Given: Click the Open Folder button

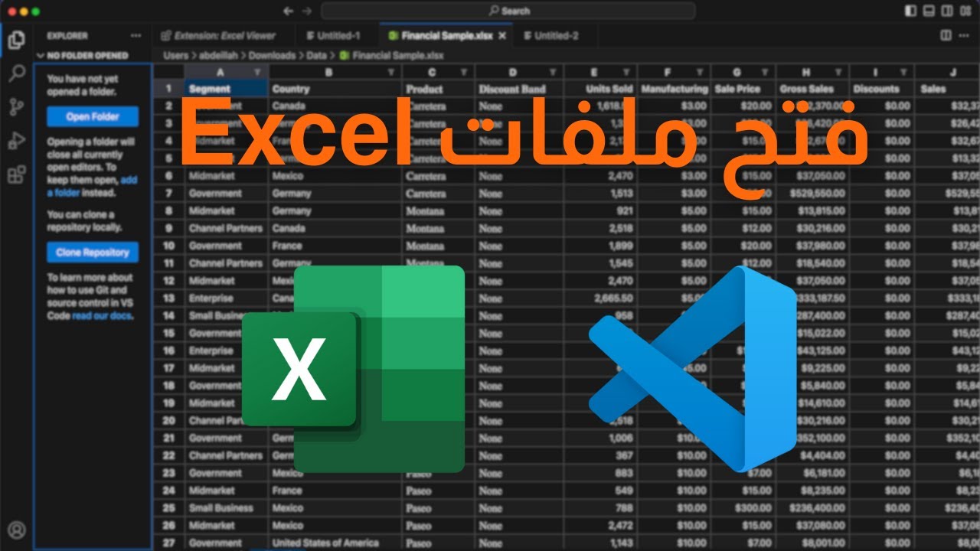Looking at the screenshot, I should click(93, 116).
